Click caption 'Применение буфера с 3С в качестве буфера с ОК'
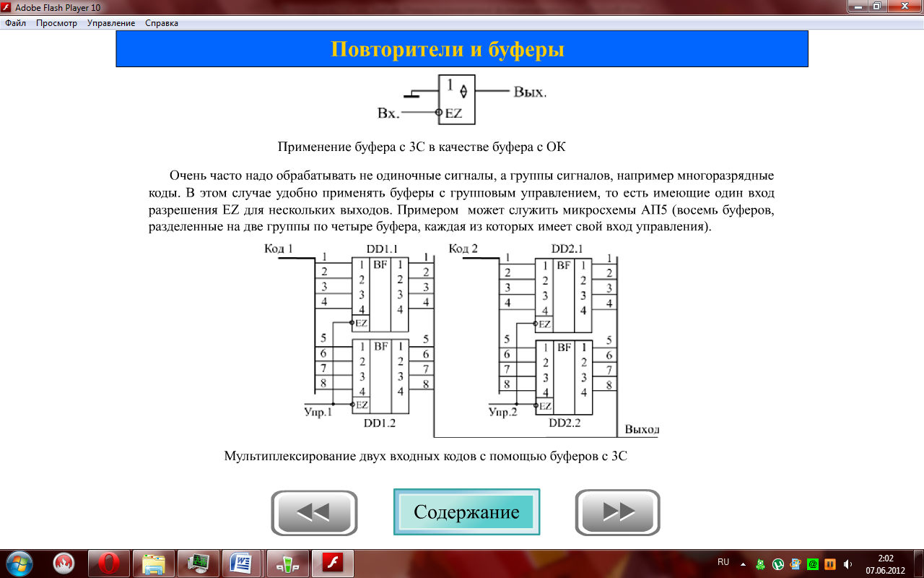 click(422, 147)
